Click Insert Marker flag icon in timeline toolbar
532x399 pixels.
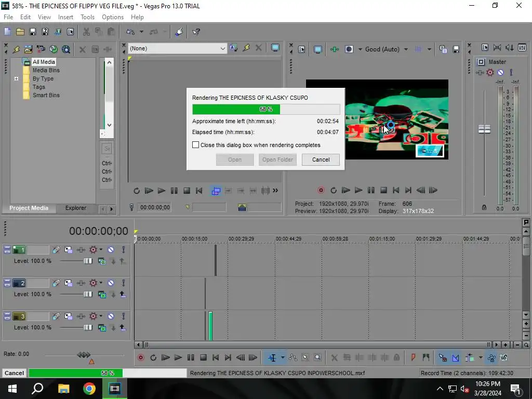[413, 357]
